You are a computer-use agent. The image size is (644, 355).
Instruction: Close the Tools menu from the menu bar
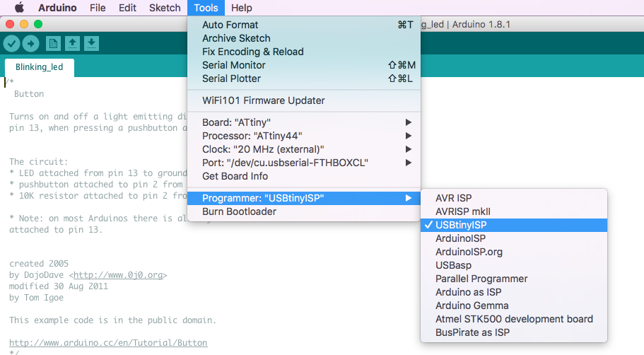[206, 8]
